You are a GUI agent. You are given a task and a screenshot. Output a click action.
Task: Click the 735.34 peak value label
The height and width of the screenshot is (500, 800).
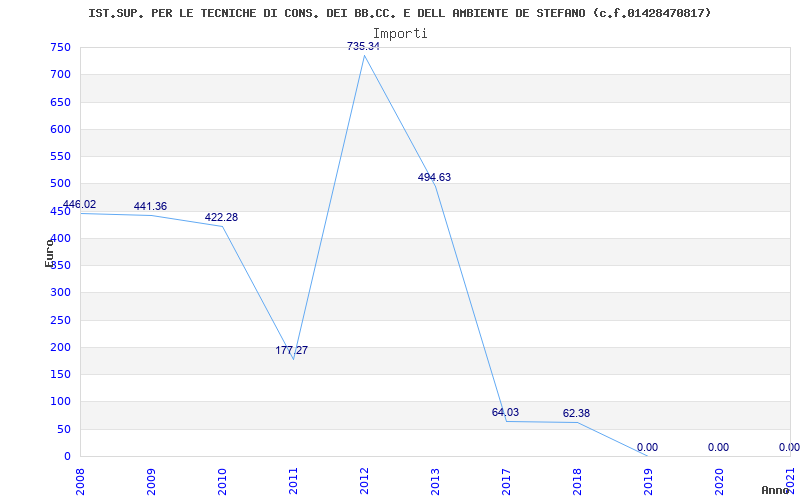pyautogui.click(x=363, y=46)
